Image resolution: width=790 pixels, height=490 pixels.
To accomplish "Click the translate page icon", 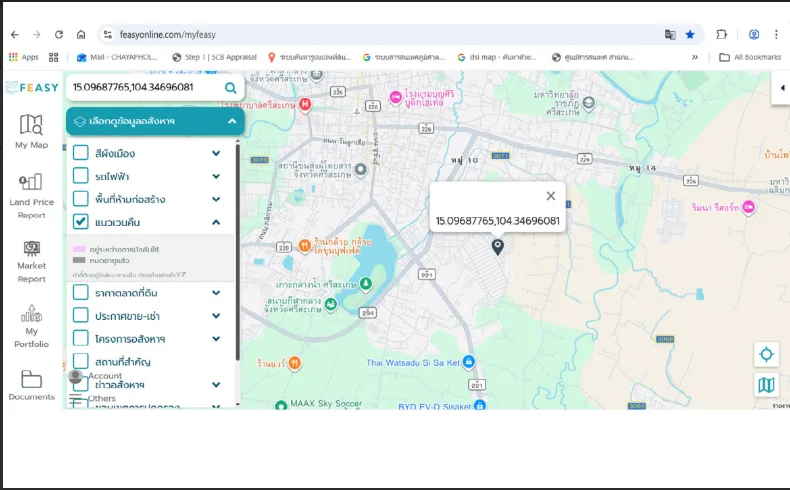I will point(670,35).
